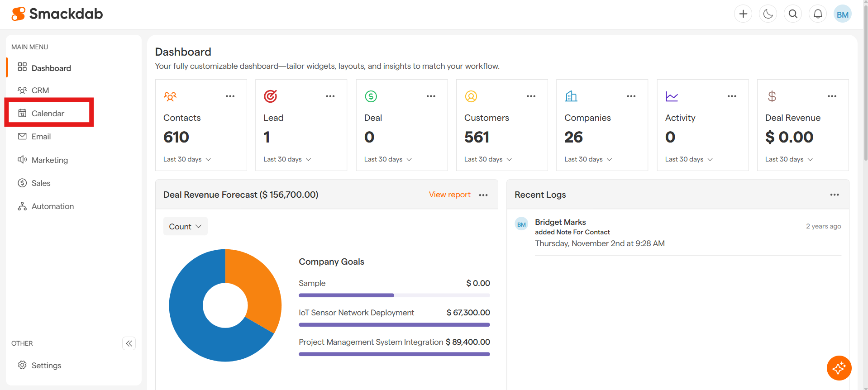
Task: Click Bridget Marks log entry
Action: click(560, 222)
